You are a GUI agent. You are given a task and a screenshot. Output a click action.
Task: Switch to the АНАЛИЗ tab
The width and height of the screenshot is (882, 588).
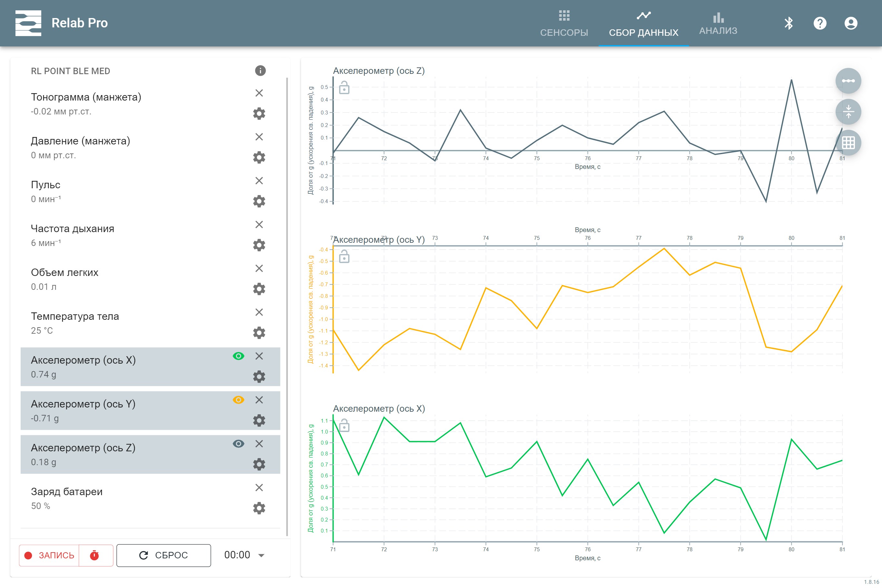tap(718, 23)
